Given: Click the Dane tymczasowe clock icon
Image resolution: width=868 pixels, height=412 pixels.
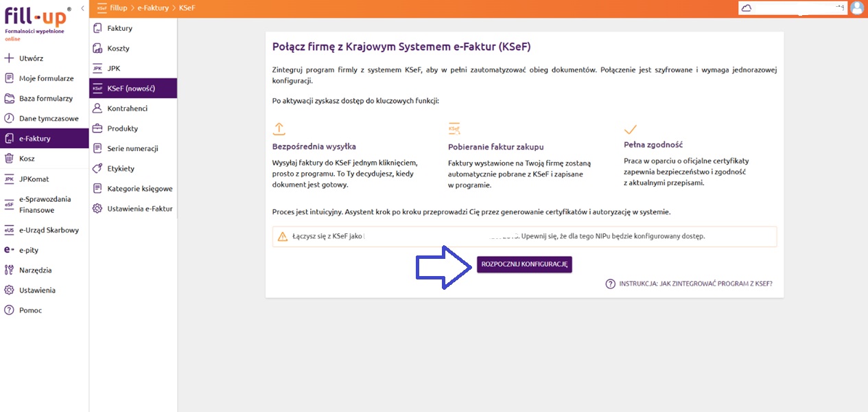Looking at the screenshot, I should point(10,118).
